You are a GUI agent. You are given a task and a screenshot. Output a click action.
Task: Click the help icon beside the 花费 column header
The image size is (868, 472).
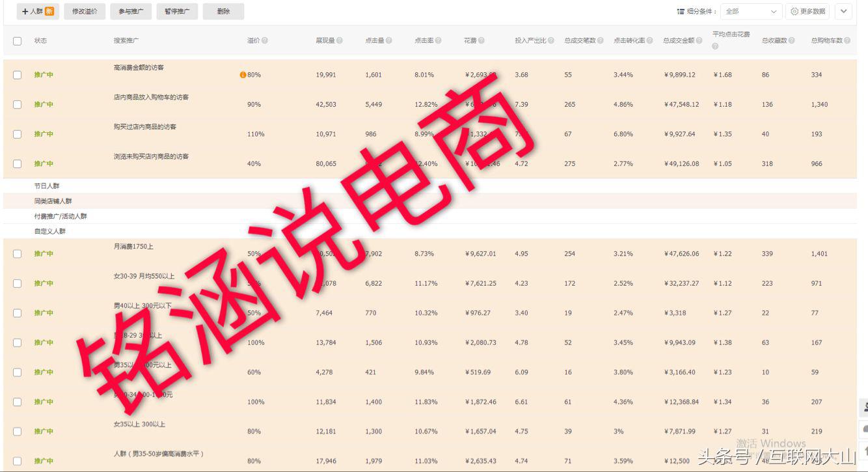pyautogui.click(x=481, y=40)
